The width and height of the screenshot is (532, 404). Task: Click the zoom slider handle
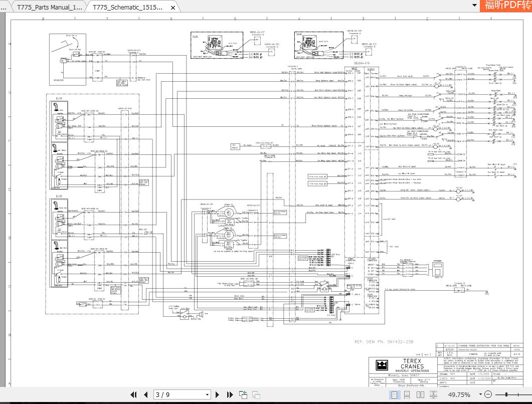[x=506, y=394]
